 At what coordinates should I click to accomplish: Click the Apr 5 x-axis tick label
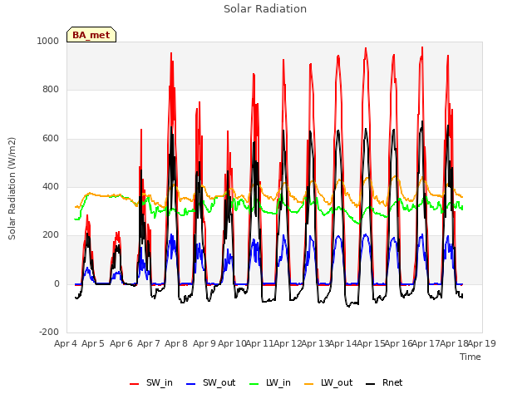point(93,343)
